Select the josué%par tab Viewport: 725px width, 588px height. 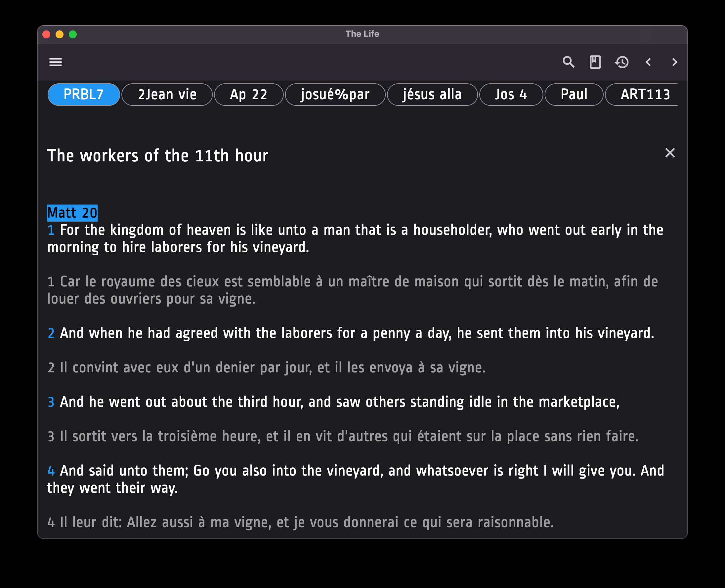pyautogui.click(x=335, y=95)
